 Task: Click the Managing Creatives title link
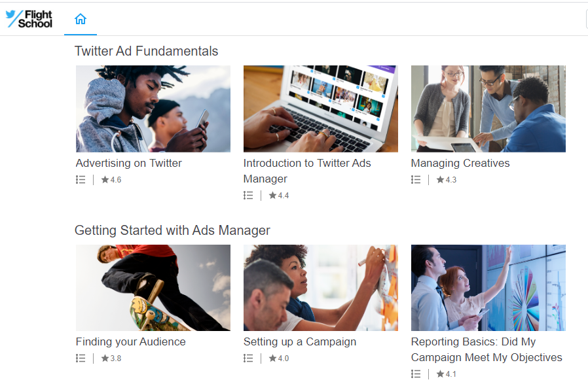pyautogui.click(x=460, y=164)
